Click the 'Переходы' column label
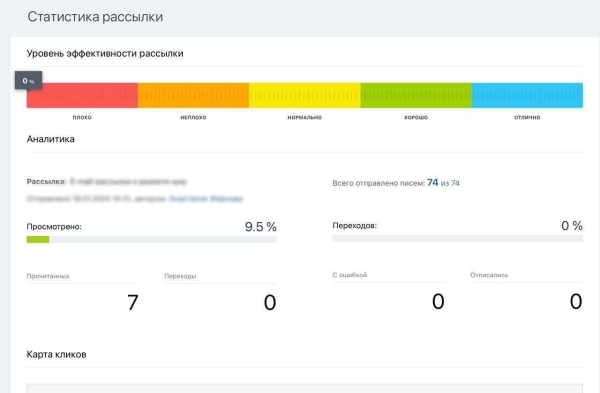This screenshot has height=393, width=600. coord(180,276)
